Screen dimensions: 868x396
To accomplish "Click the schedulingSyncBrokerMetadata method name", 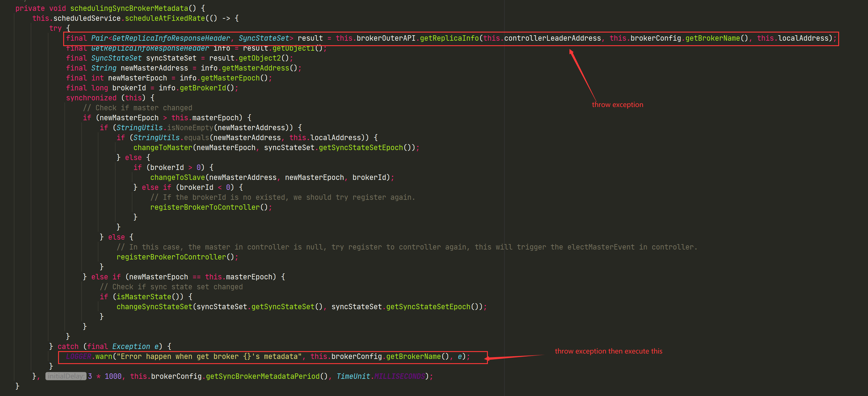I will [x=129, y=8].
